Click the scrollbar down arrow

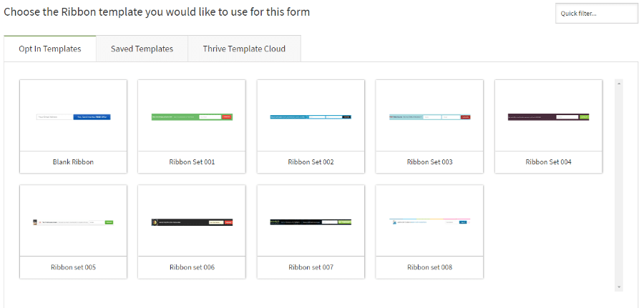tap(619, 287)
